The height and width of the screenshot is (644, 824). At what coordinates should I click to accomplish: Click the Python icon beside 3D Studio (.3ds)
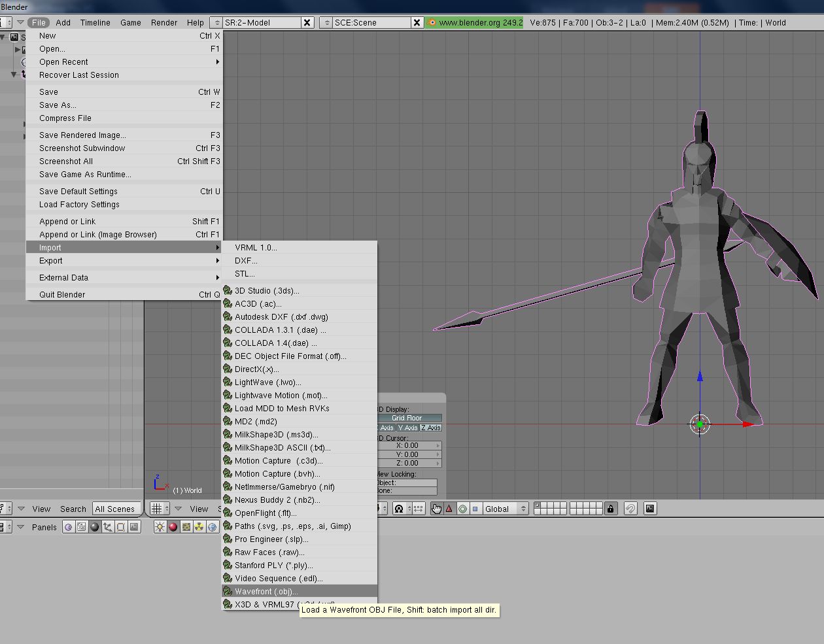pyautogui.click(x=228, y=290)
